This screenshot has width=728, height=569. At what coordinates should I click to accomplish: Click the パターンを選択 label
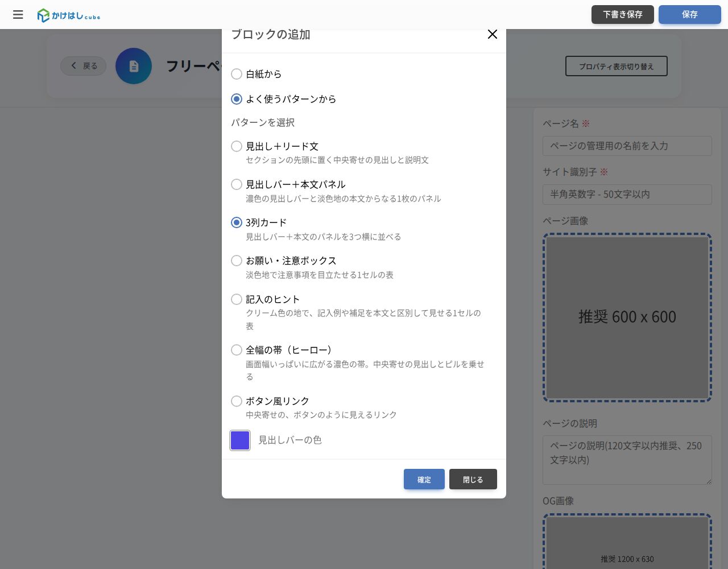[263, 122]
